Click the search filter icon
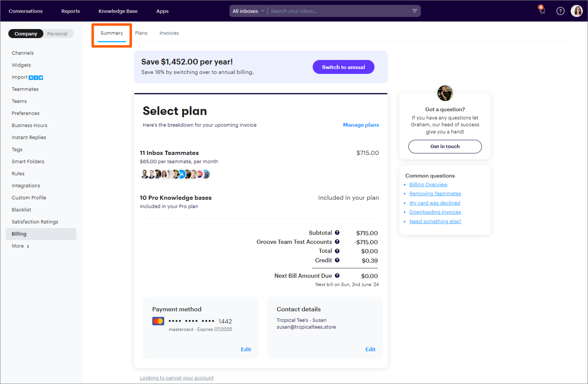The image size is (588, 384). click(x=414, y=11)
